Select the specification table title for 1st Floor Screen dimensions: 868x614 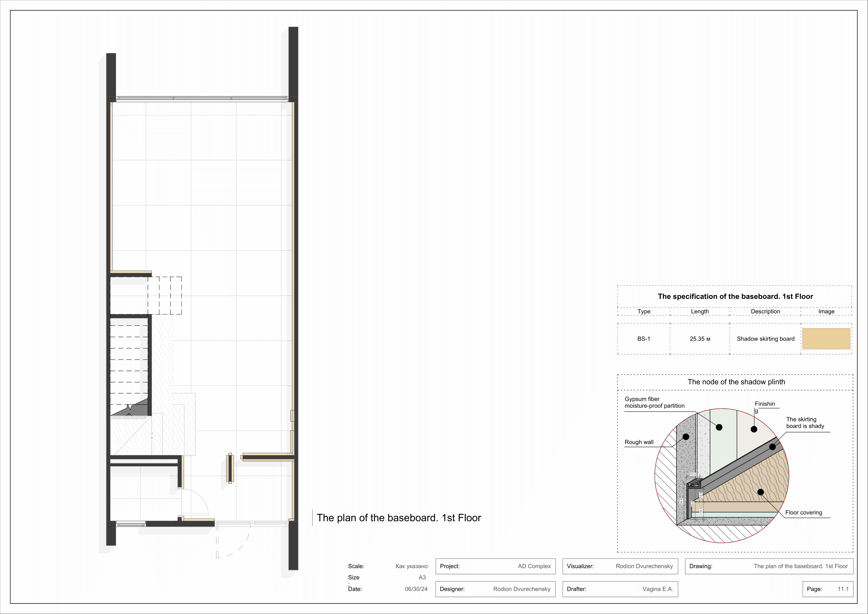pos(736,297)
